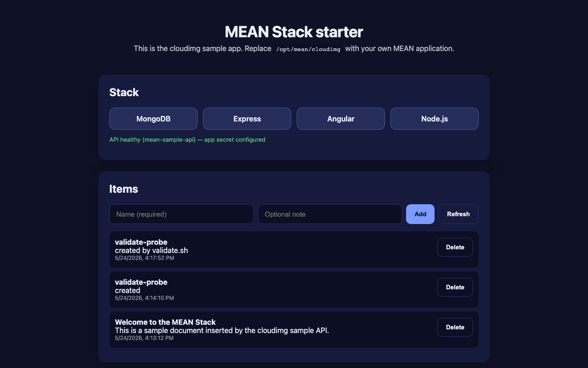
Task: Delete the Welcome to the MEAN Stack item
Action: [455, 327]
